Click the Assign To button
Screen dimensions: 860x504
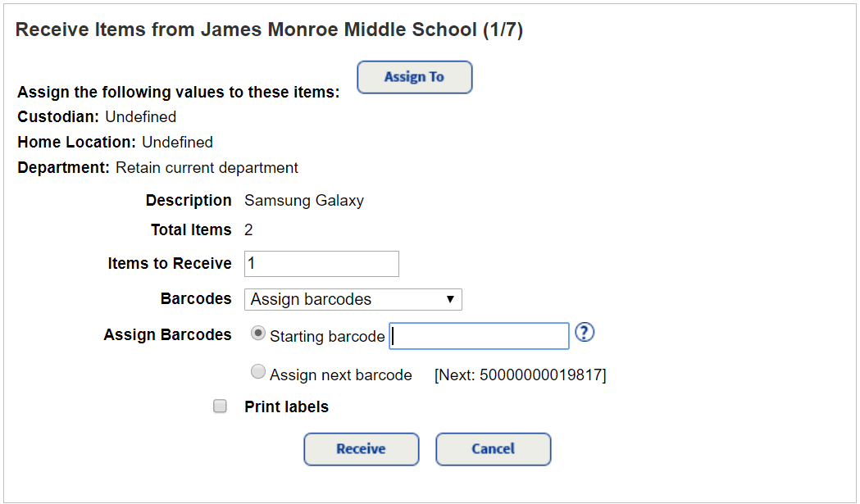[x=414, y=76]
